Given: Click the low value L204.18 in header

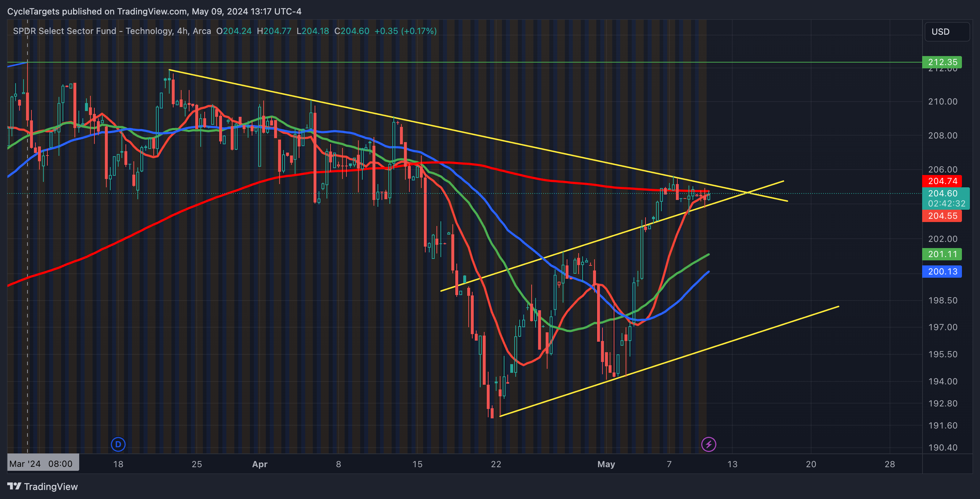Looking at the screenshot, I should [313, 31].
